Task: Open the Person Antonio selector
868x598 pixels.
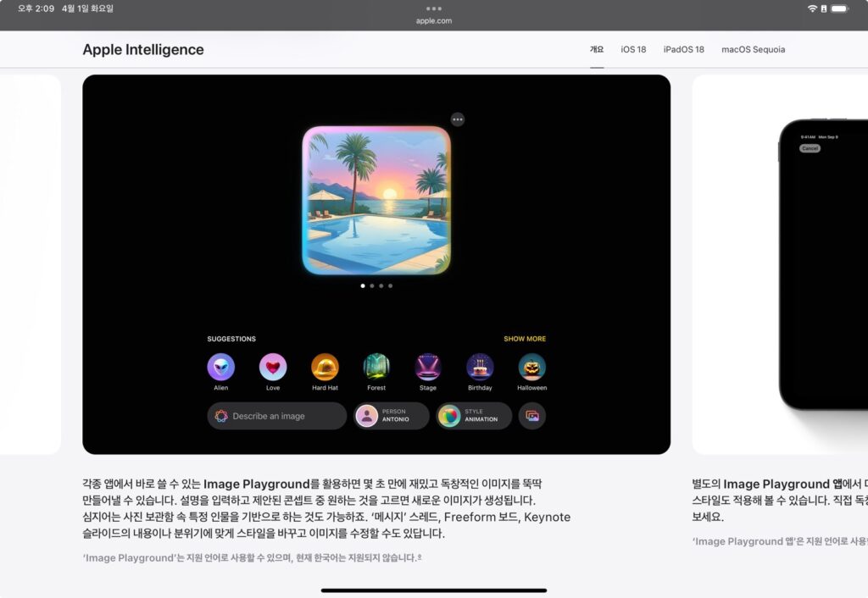Action: [x=392, y=416]
